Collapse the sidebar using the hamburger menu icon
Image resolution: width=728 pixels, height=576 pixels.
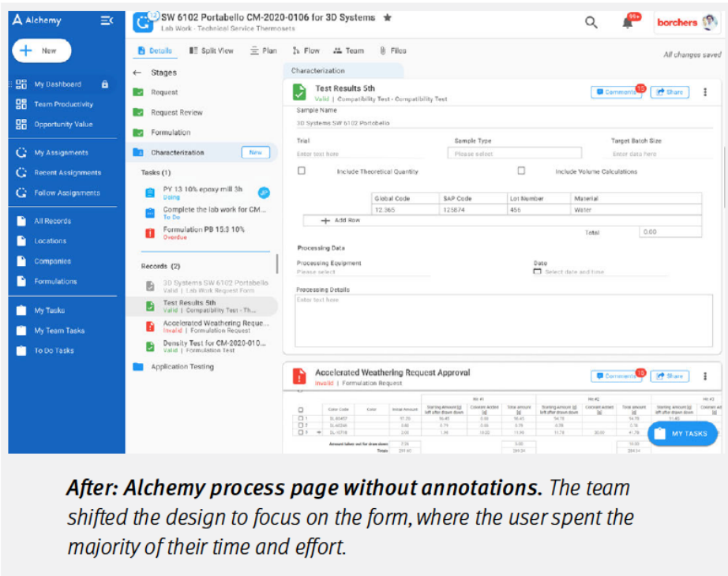coord(107,21)
